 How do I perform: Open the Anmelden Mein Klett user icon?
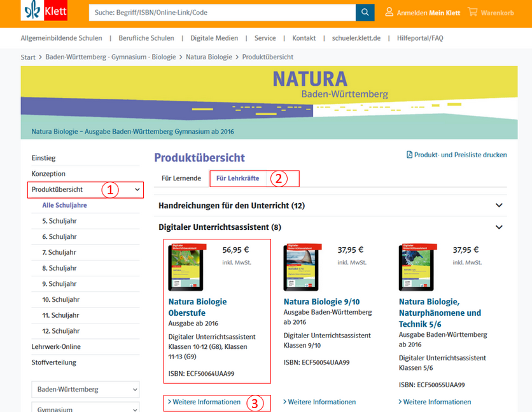[x=389, y=12]
